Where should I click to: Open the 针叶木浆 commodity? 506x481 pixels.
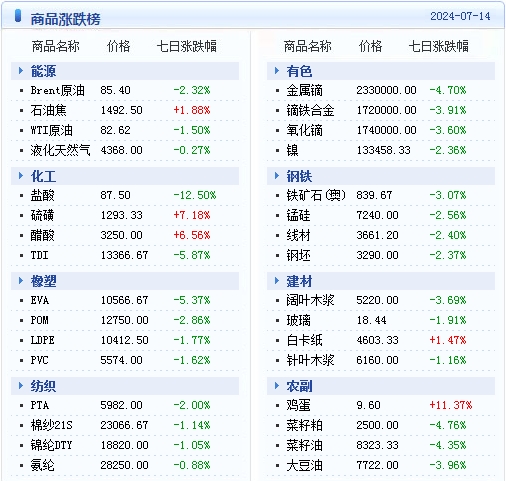click(310, 360)
